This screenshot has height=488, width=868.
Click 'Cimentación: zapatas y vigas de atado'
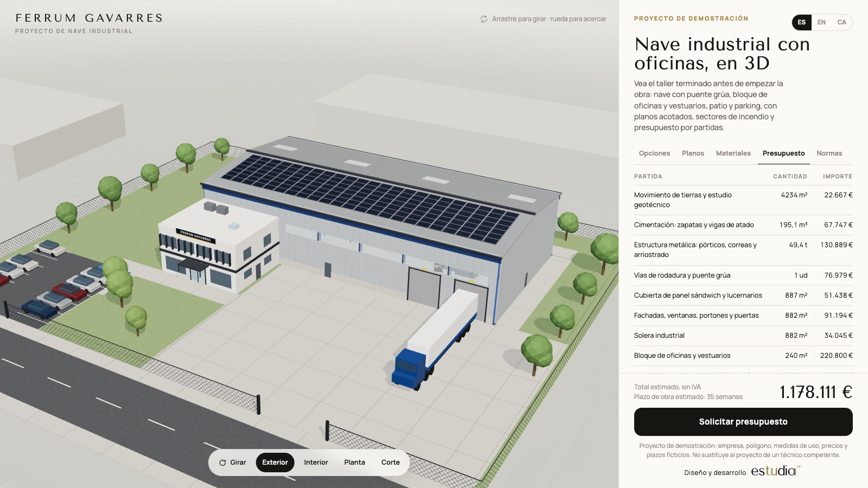tap(694, 225)
